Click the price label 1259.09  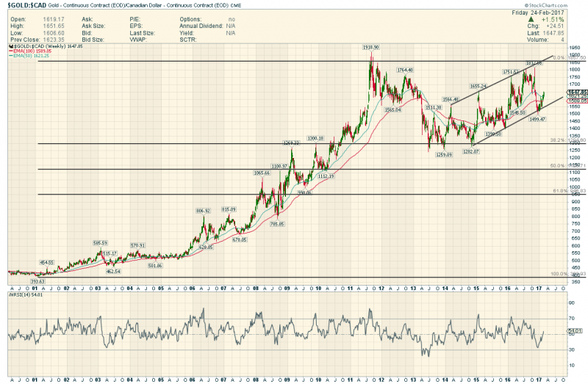coord(444,154)
